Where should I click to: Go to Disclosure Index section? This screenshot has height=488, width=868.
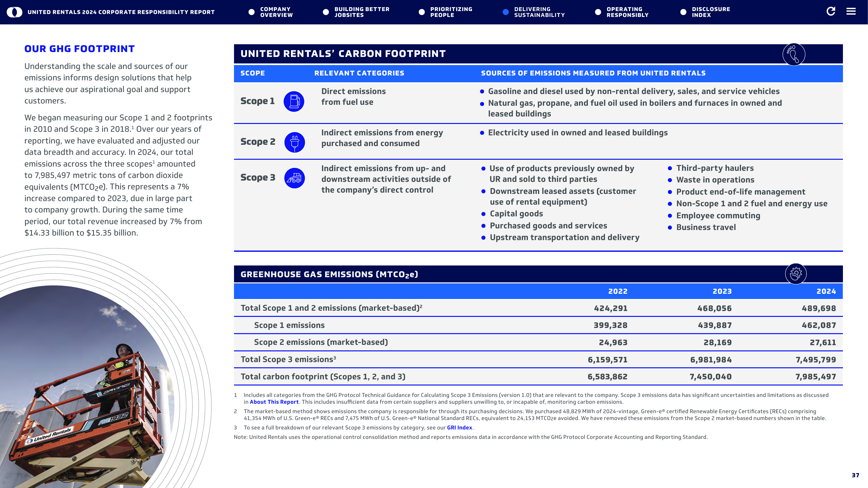pyautogui.click(x=711, y=12)
